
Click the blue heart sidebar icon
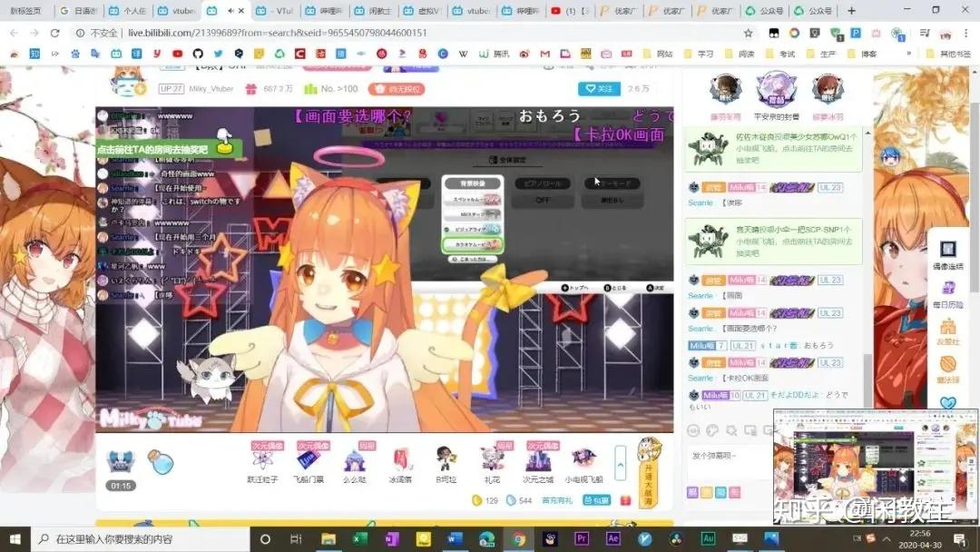[947, 402]
